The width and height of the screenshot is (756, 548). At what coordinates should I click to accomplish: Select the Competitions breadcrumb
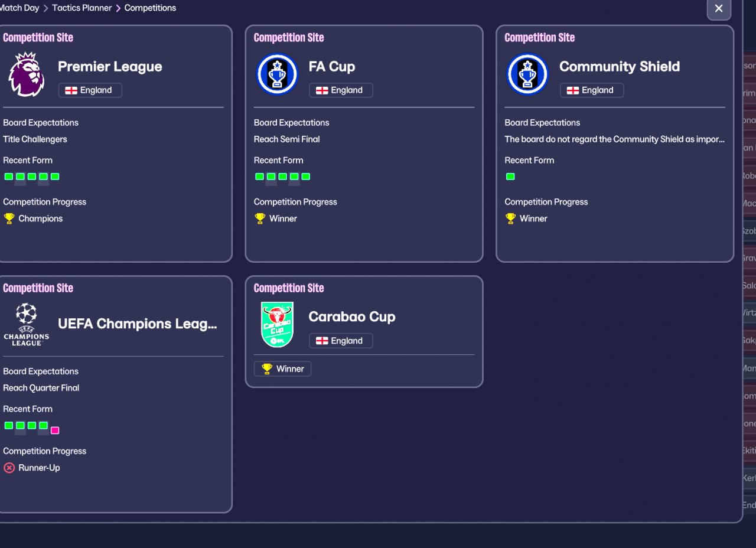(150, 8)
